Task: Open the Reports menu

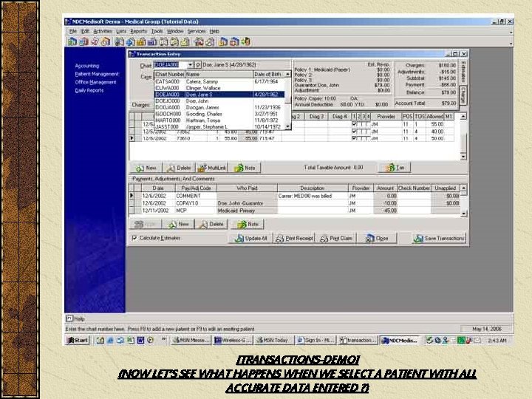Action: point(138,31)
